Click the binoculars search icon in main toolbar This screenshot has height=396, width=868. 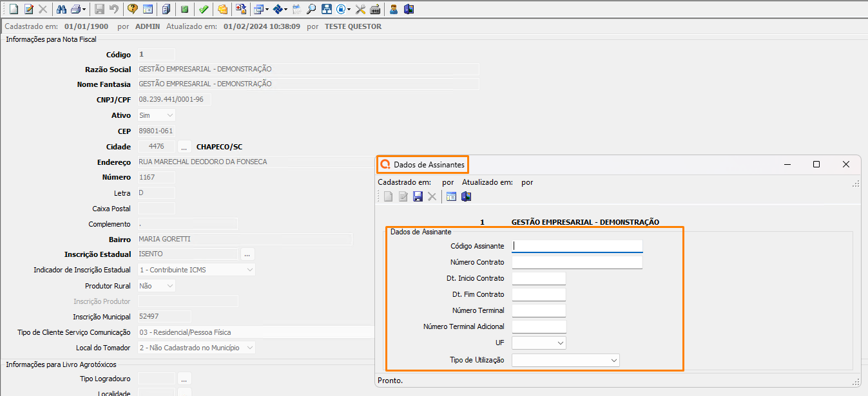tap(61, 9)
